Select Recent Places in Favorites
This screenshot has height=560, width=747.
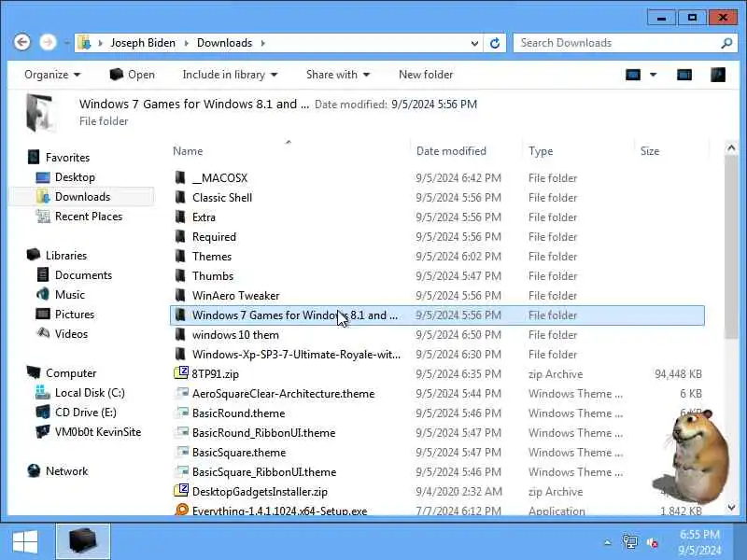(x=89, y=217)
